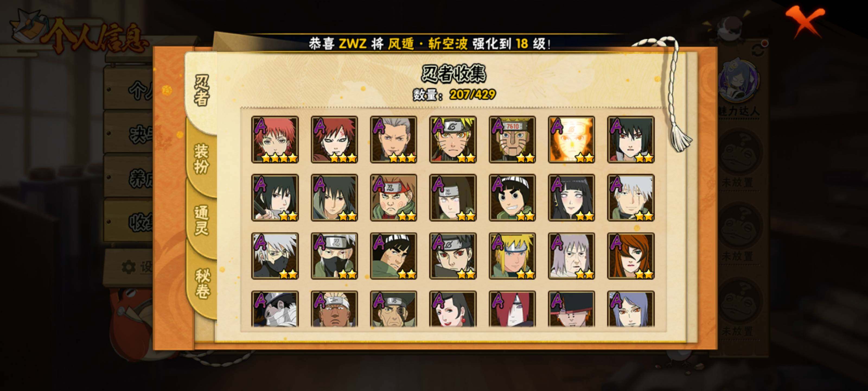Select the four-star red-haired Sasori portrait
The image size is (868, 391).
(x=275, y=140)
